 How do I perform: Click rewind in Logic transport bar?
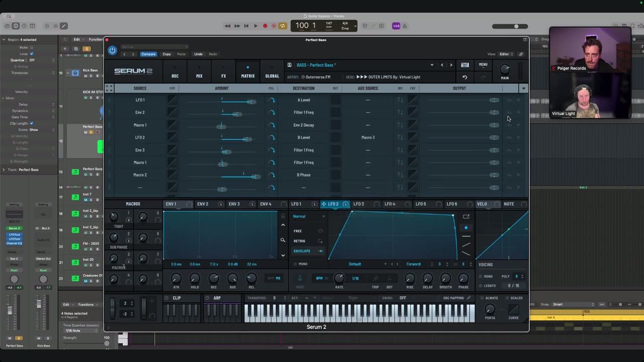pyautogui.click(x=227, y=26)
